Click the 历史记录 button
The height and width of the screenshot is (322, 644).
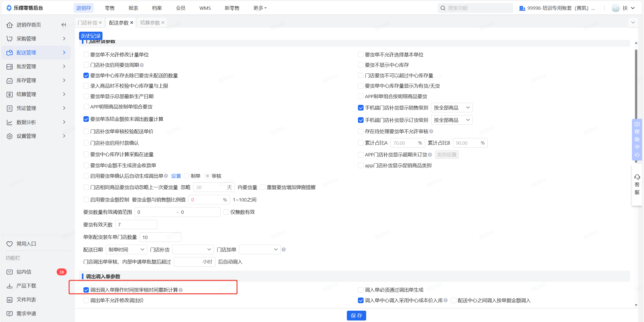[91, 36]
